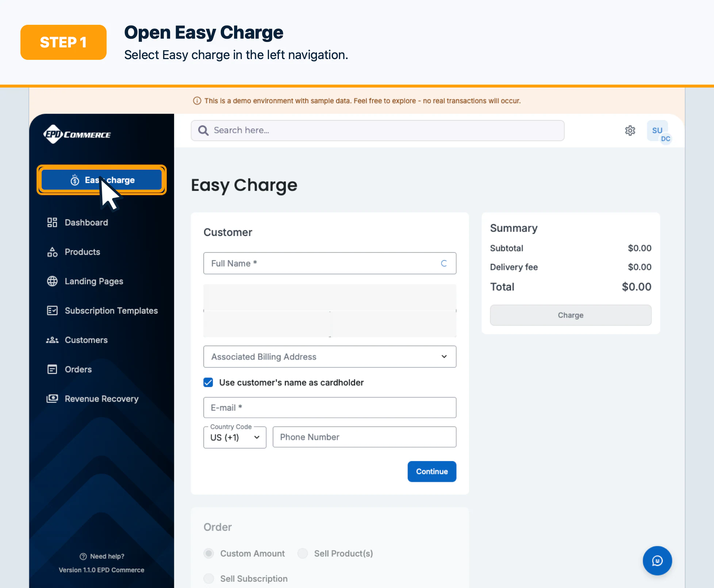Image resolution: width=714 pixels, height=588 pixels.
Task: Click the Customers people icon
Action: [52, 340]
